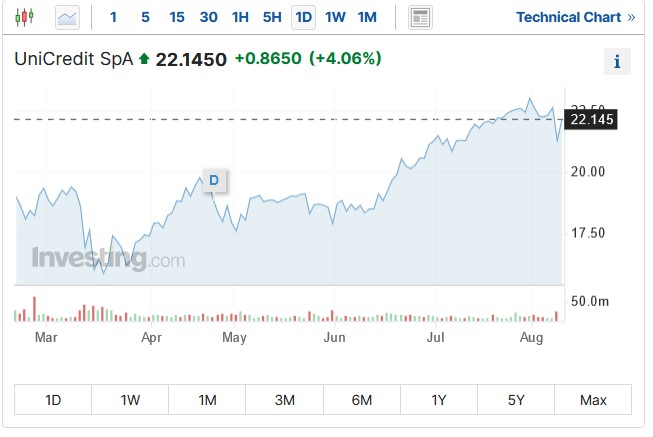Show the 3M time range
The image size is (653, 437).
[x=285, y=400]
